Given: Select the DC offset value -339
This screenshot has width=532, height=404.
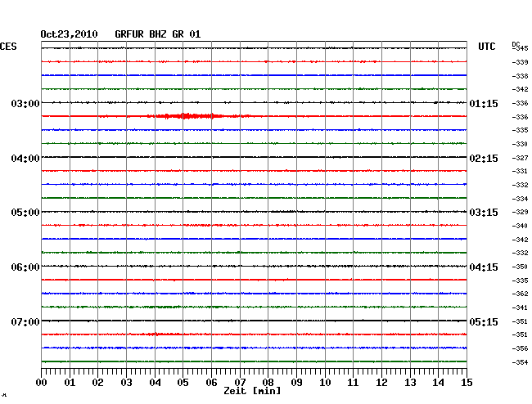Looking at the screenshot, I should point(520,62).
